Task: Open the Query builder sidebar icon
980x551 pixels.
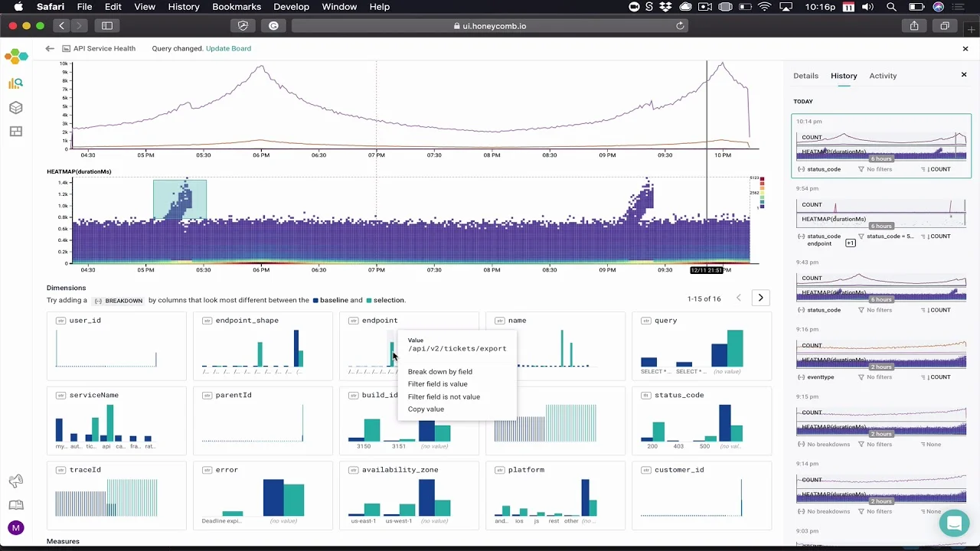Action: tap(16, 83)
